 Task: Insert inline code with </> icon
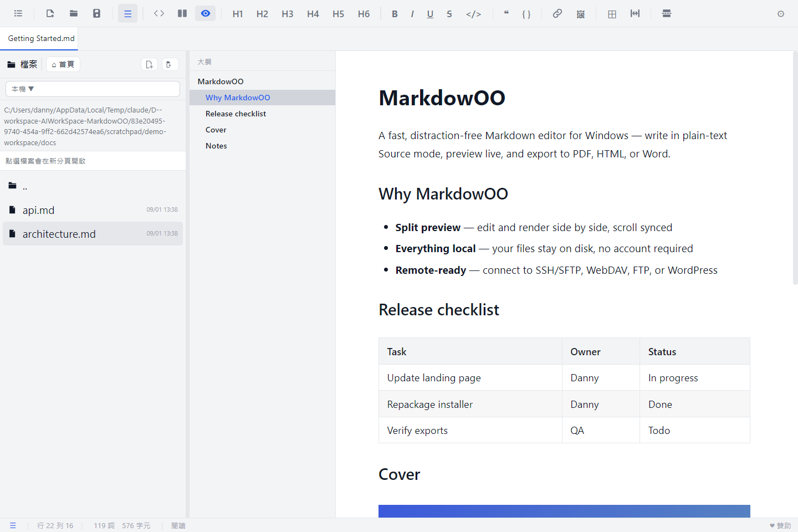point(474,14)
